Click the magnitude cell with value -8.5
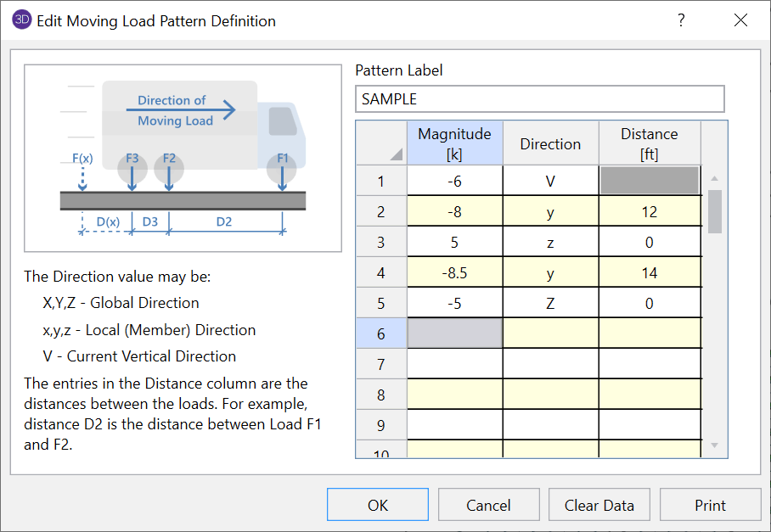This screenshot has height=532, width=771. pyautogui.click(x=455, y=273)
